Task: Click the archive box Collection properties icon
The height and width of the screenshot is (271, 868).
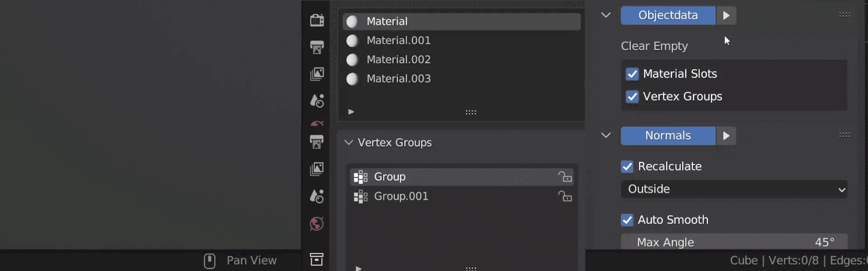Action: [316, 259]
